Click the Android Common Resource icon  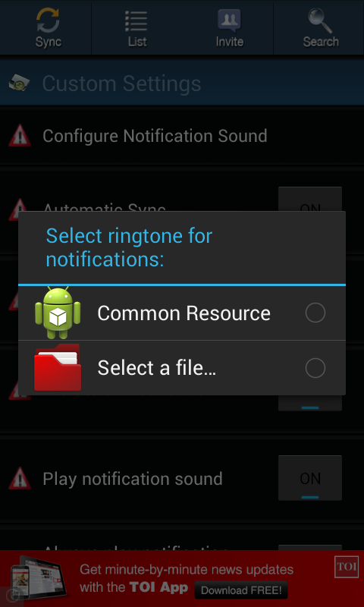58,313
